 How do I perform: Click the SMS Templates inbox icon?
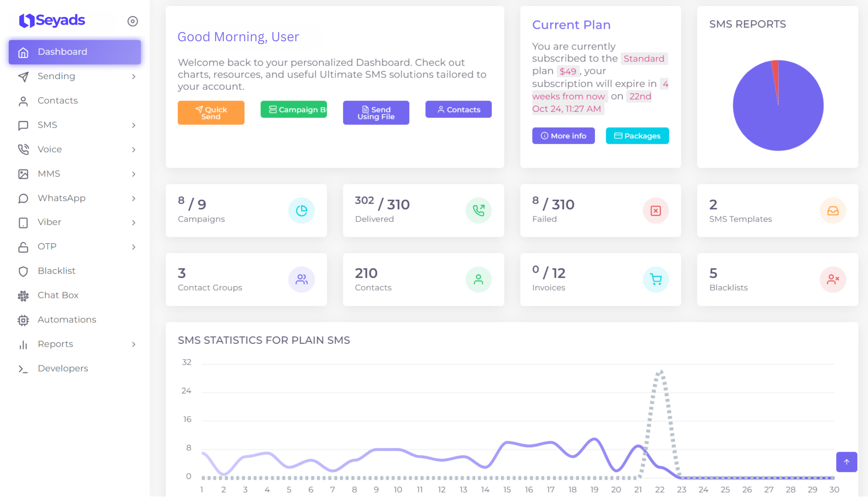point(833,211)
